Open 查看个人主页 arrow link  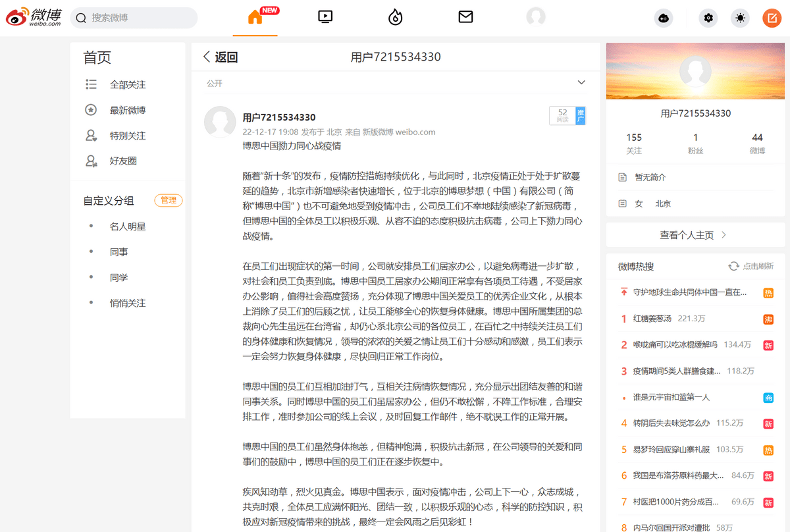[695, 235]
